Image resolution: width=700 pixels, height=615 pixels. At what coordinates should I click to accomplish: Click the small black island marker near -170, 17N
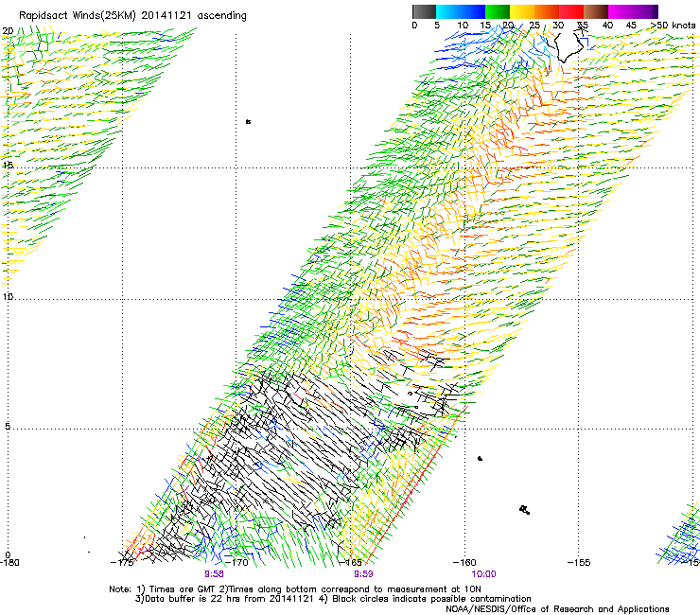coord(248,121)
